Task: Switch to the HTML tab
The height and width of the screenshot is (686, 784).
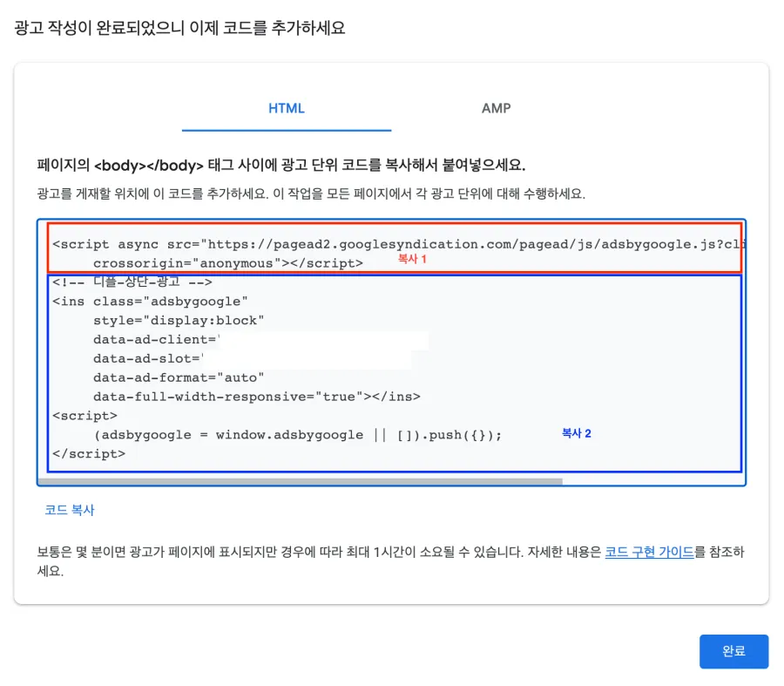Action: tap(286, 109)
